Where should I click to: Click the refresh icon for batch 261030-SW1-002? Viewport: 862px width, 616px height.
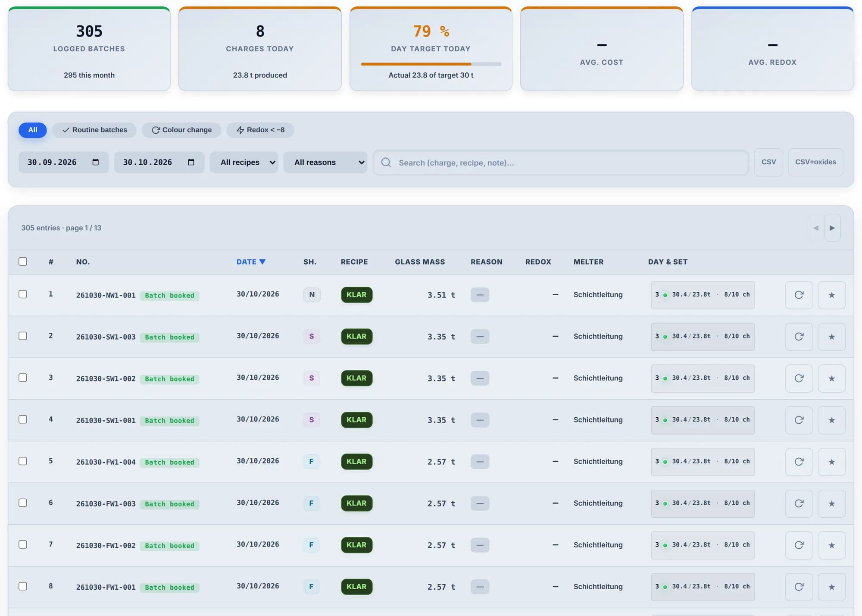pos(799,378)
